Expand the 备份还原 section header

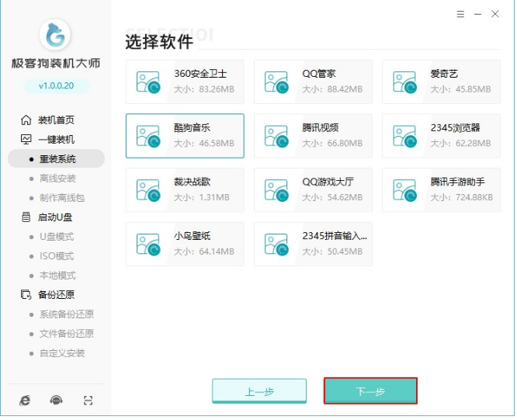click(56, 294)
